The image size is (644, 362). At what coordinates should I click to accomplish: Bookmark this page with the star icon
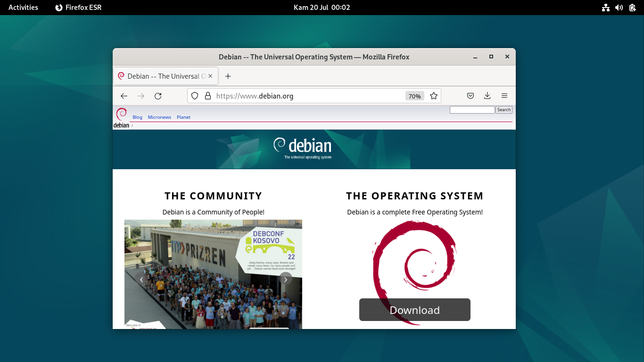click(434, 96)
